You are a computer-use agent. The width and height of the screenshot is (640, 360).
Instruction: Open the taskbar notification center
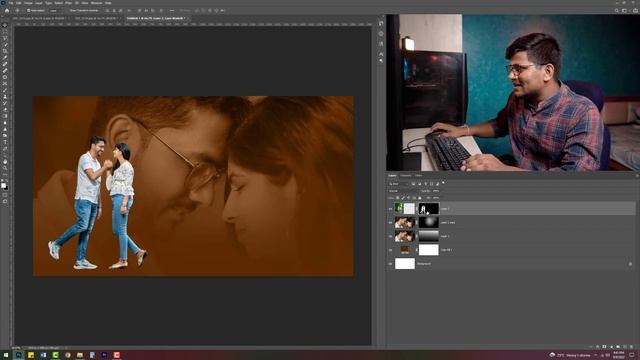tap(632, 355)
